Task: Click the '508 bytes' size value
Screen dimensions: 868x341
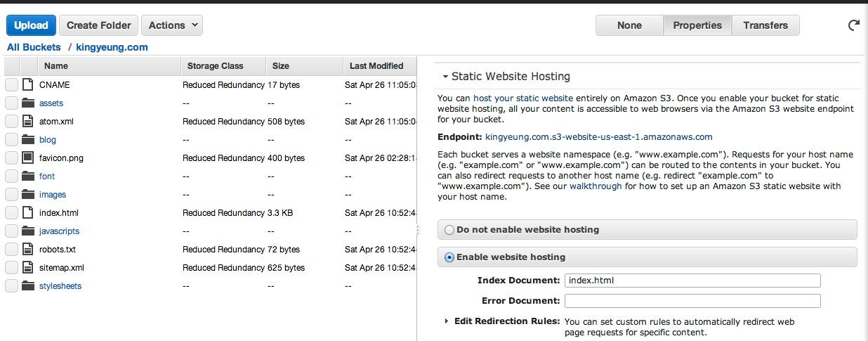Action: tap(286, 122)
